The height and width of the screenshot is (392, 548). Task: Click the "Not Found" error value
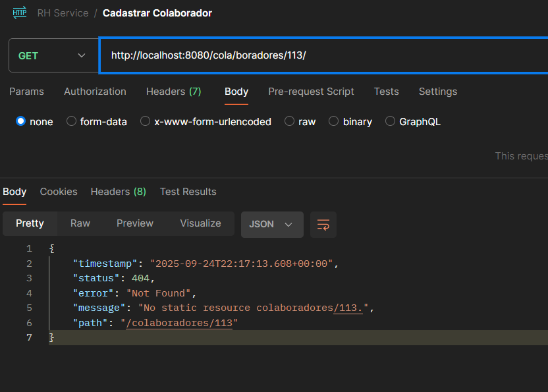(x=158, y=293)
